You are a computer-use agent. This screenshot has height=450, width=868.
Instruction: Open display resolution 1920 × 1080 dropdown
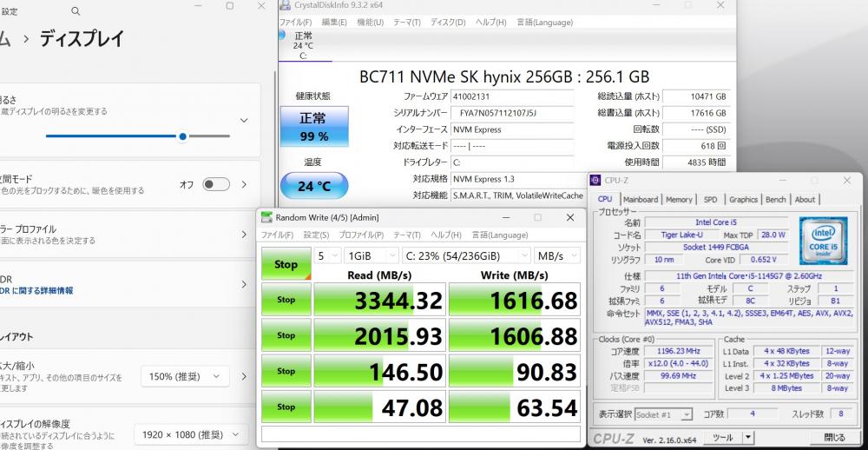pos(190,434)
